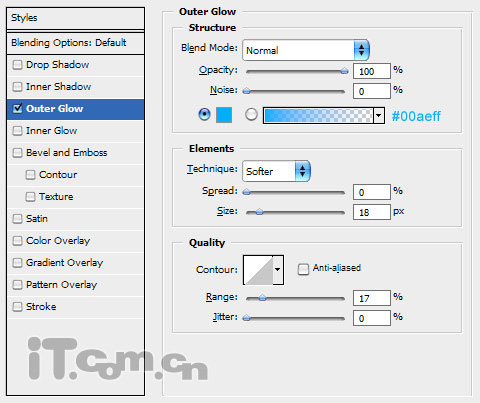Image resolution: width=480 pixels, height=403 pixels.
Task: Uncheck the Outer Glow checkbox
Action: point(17,108)
